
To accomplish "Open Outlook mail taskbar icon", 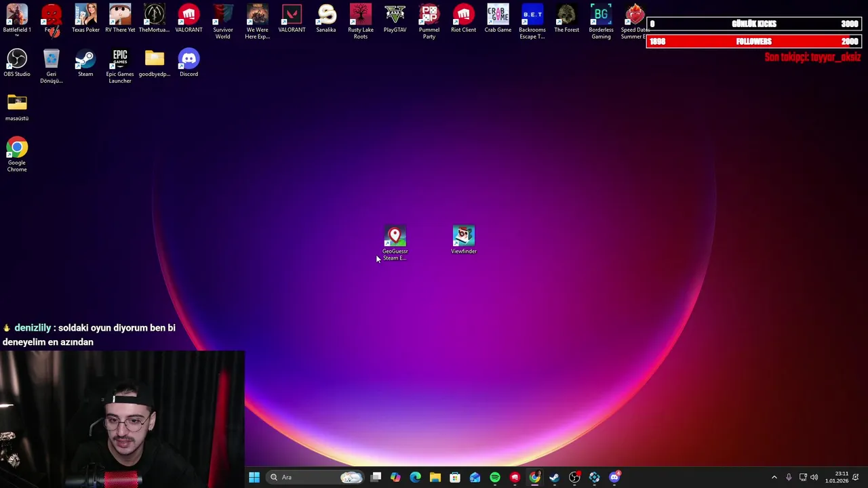I will pos(475,477).
